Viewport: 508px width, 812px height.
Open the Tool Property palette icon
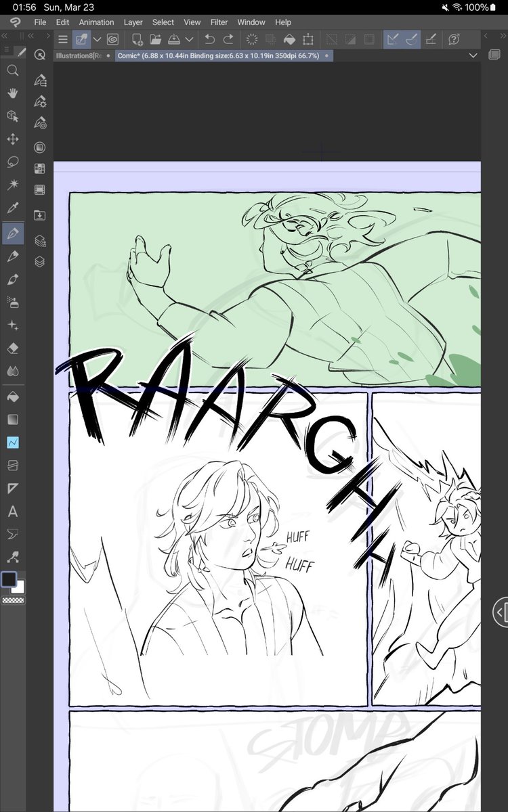pyautogui.click(x=39, y=101)
